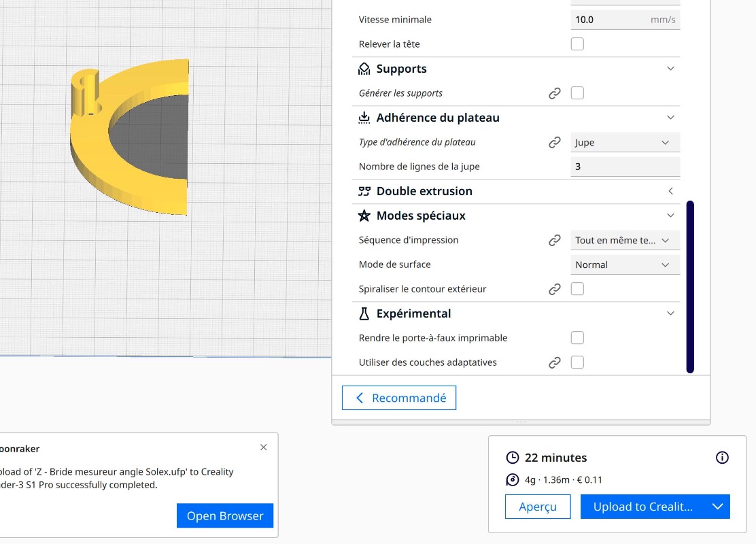Collapse the Modes spéciaux section header
This screenshot has width=756, height=544.
670,216
